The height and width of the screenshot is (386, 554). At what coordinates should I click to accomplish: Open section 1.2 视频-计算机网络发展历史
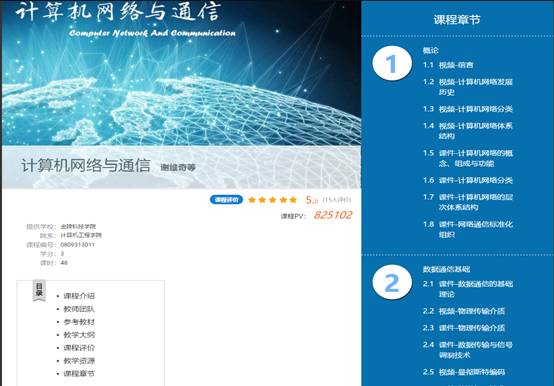tap(468, 87)
